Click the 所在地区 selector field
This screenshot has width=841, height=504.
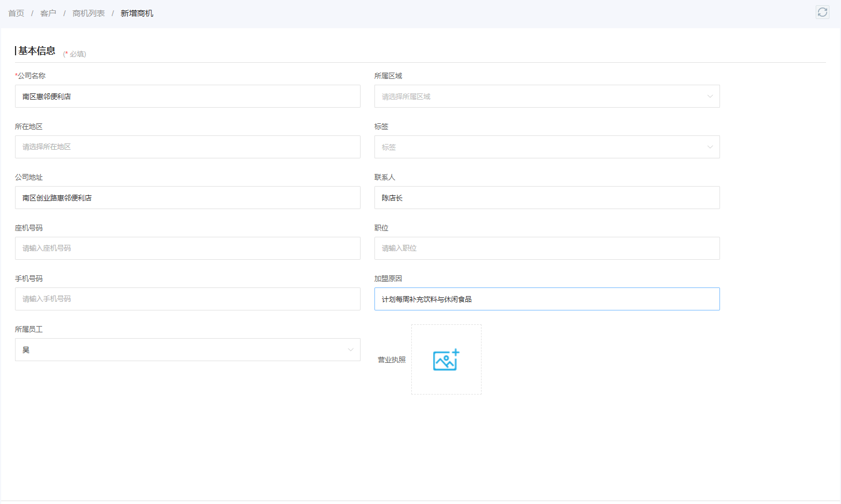187,147
